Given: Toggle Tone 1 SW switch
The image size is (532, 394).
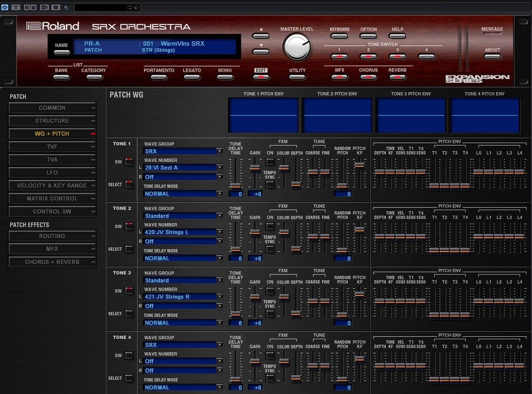Looking at the screenshot, I should pos(129,162).
